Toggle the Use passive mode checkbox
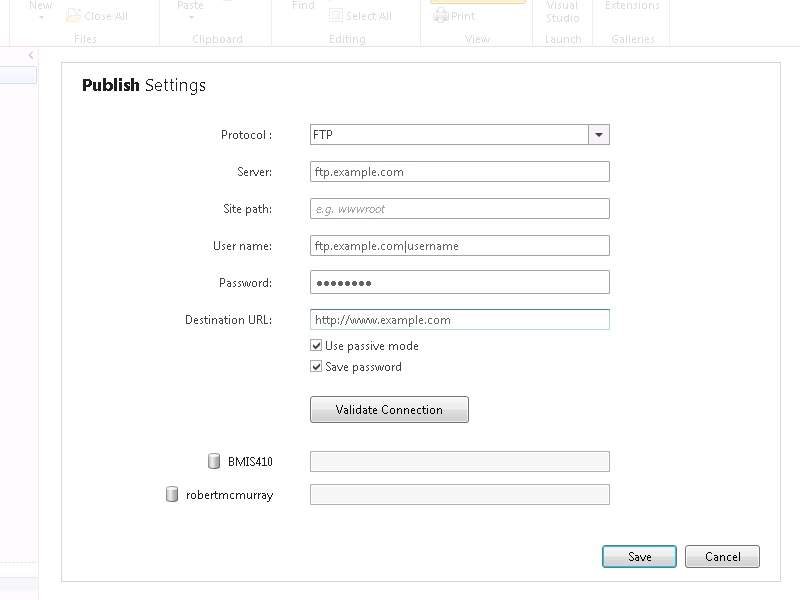Viewport: 800px width, 600px height. coord(317,346)
